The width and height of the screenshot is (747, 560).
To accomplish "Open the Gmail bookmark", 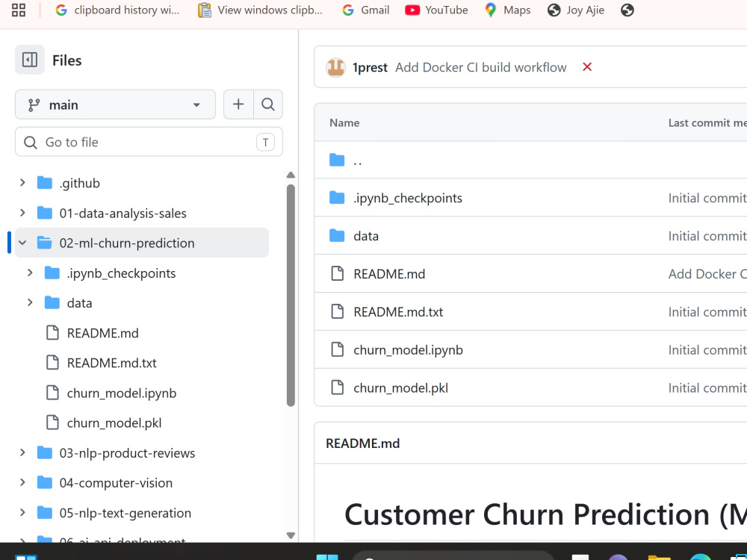I will click(366, 10).
